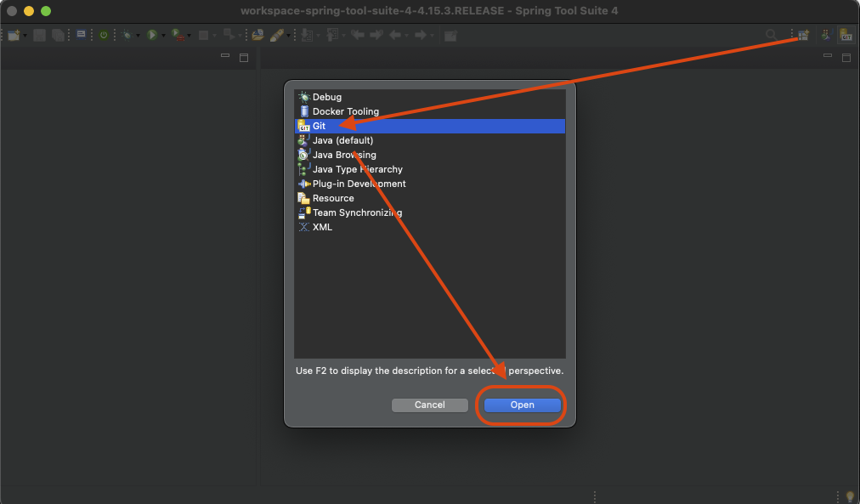Click the Next Annotation toolbar icon
This screenshot has width=860, height=504.
(x=307, y=35)
